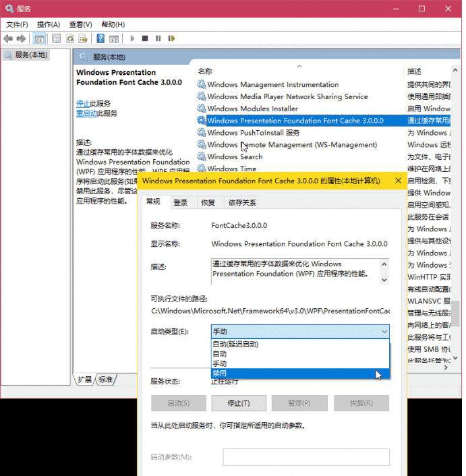Close the properties dialog with X
The height and width of the screenshot is (476, 466).
[398, 181]
